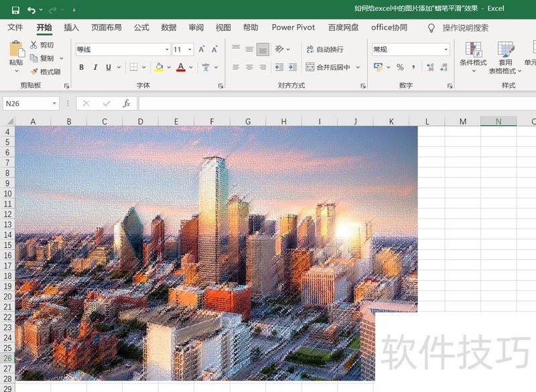Image resolution: width=536 pixels, height=392 pixels.
Task: Toggle Underline formatting
Action: pos(107,67)
